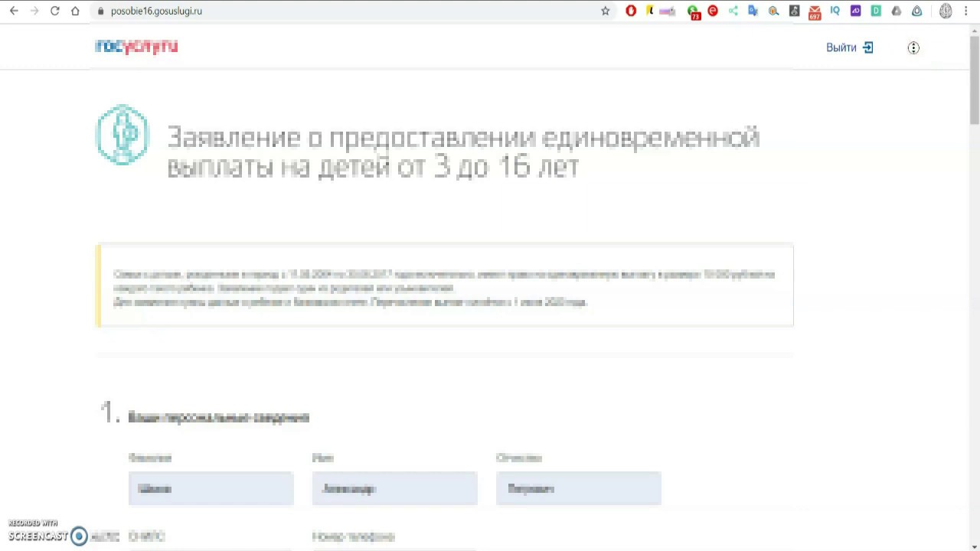Open the purple square extension icon
This screenshot has width=980, height=551.
[855, 11]
